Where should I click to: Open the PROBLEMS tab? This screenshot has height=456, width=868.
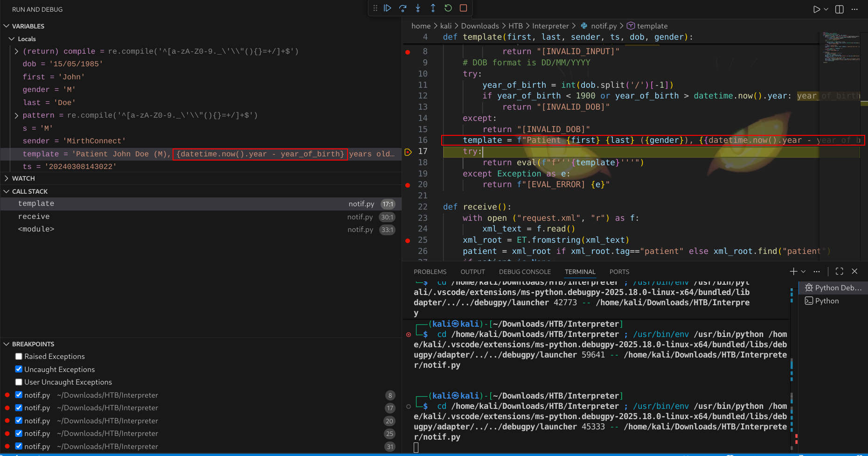click(430, 272)
